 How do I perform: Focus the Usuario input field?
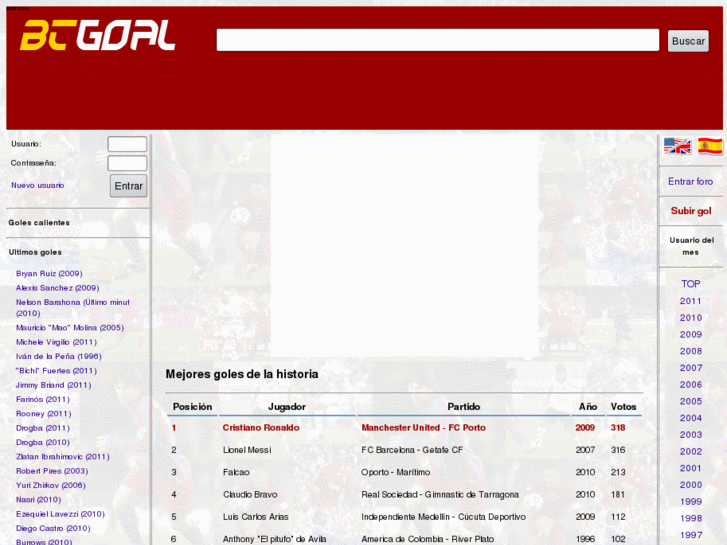(x=127, y=144)
